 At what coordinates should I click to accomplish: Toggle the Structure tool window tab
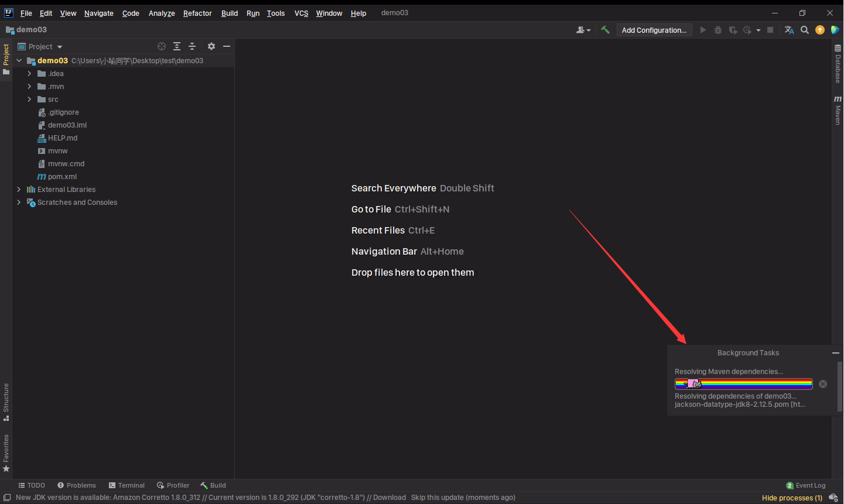(6, 402)
